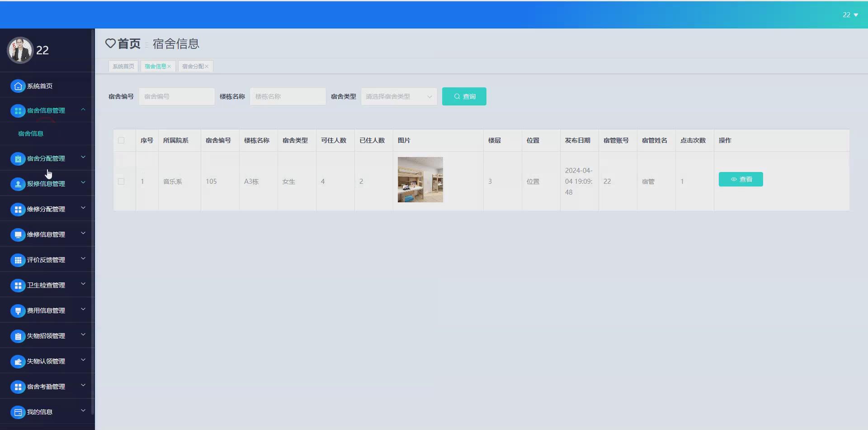Screen dimensions: 868x430
Task: Collapse the 宿舍信息管理 menu chevron
Action: (83, 109)
